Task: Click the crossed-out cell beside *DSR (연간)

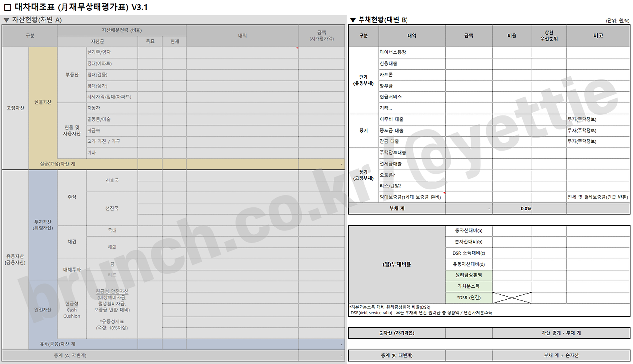Action: pos(512,298)
